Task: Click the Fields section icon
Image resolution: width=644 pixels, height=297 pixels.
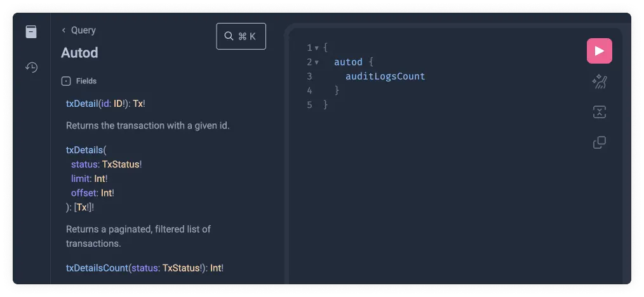Action: coord(65,81)
